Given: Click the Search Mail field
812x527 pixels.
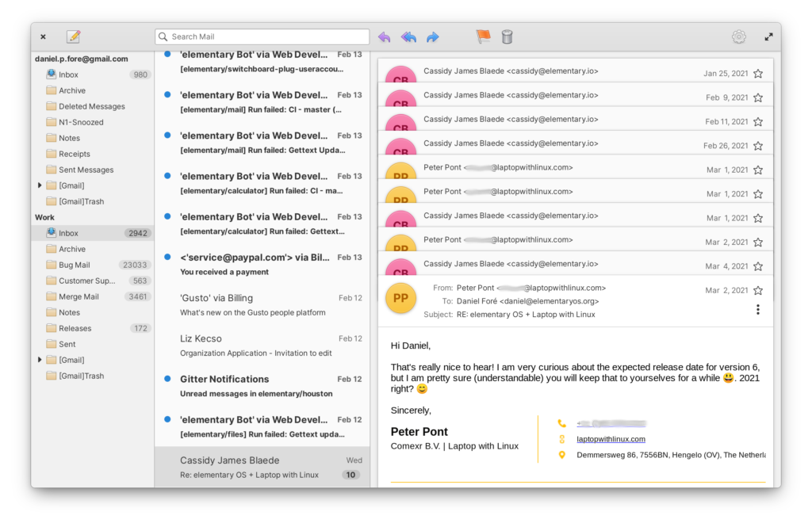Looking at the screenshot, I should (x=266, y=36).
